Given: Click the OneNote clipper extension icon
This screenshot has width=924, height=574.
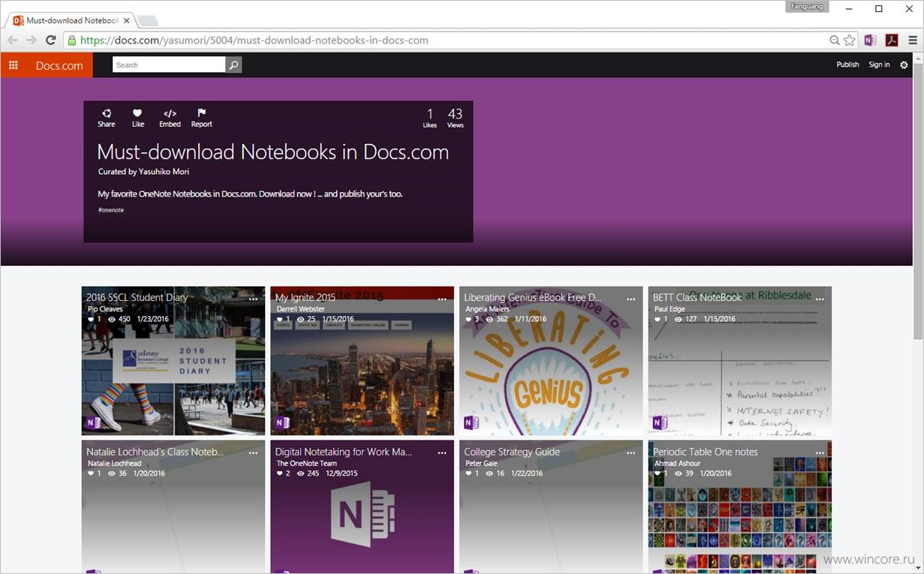Looking at the screenshot, I should (870, 41).
